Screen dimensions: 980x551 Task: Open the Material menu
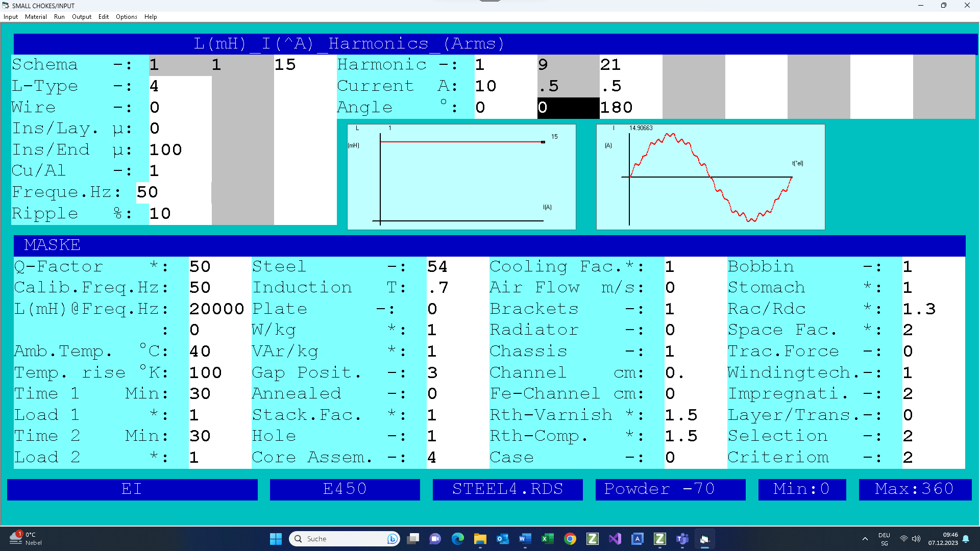tap(36, 17)
